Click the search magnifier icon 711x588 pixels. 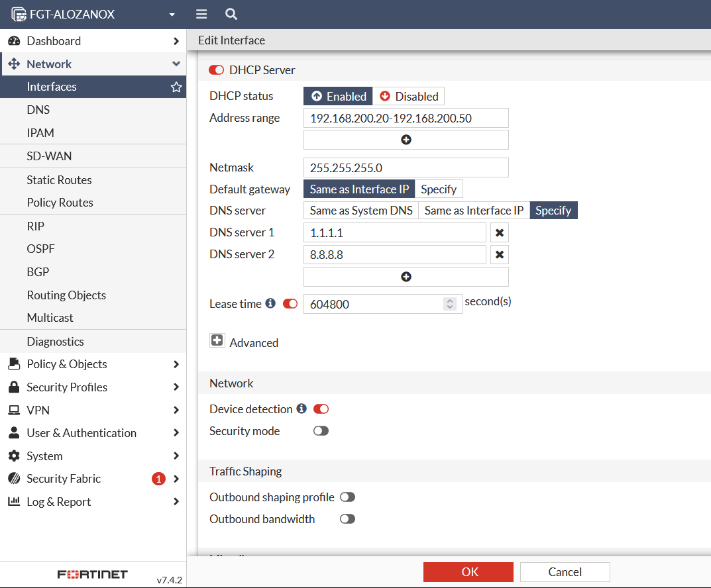229,14
